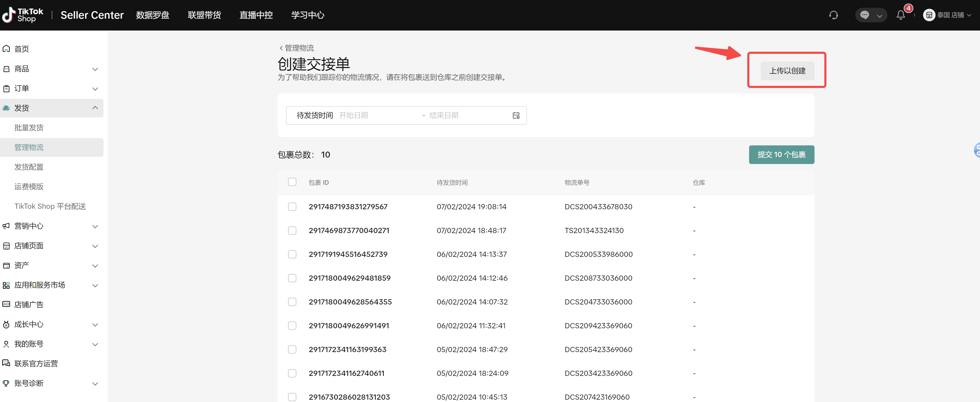Check the box for package 2917487193831279567
Viewport: 980px width, 402px height.
click(292, 207)
